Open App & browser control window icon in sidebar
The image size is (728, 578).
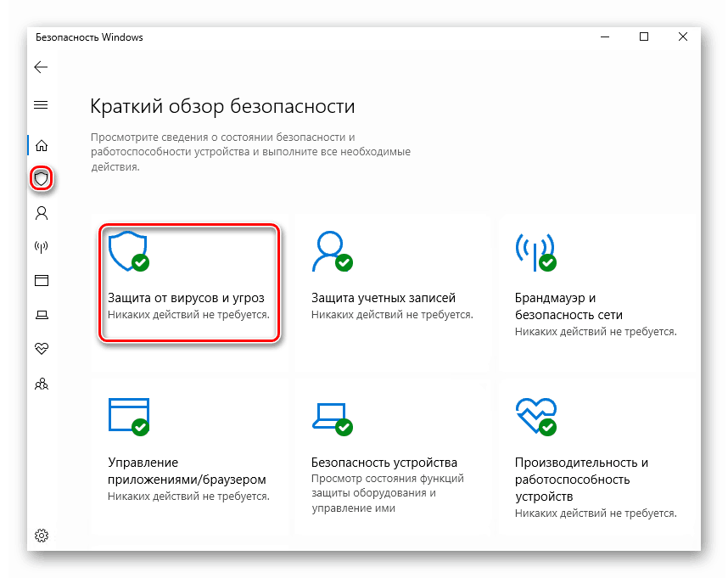(42, 280)
